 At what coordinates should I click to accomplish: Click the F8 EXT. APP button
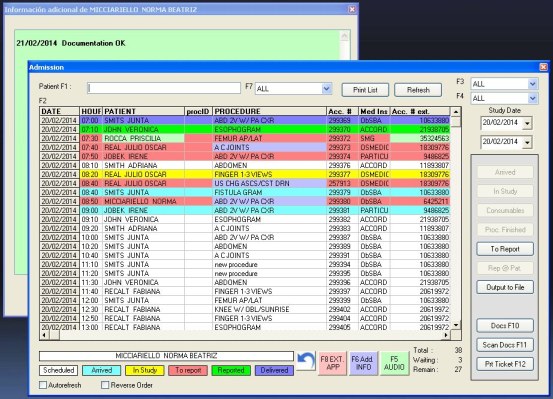[x=332, y=363]
